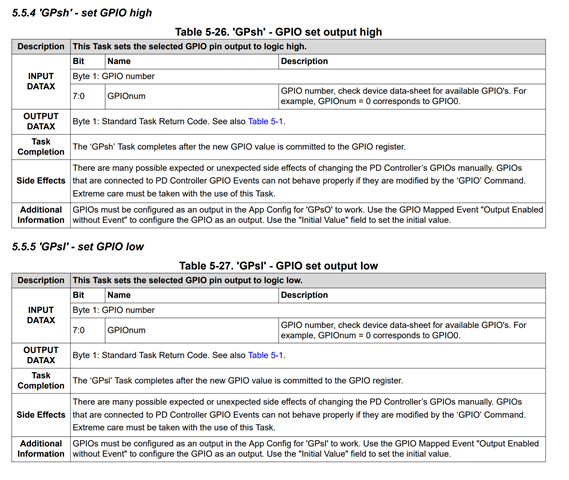Click the 5.5.5 'GPsl' section heading

(x=78, y=247)
